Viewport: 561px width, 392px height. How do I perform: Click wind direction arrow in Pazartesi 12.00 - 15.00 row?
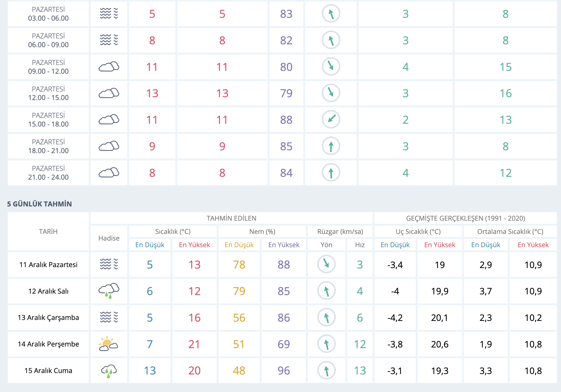tap(331, 93)
